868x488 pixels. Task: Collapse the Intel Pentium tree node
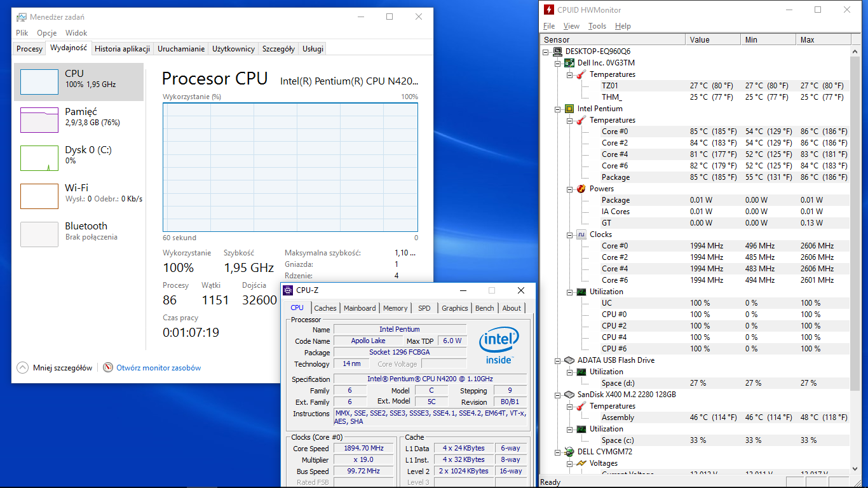pos(558,109)
